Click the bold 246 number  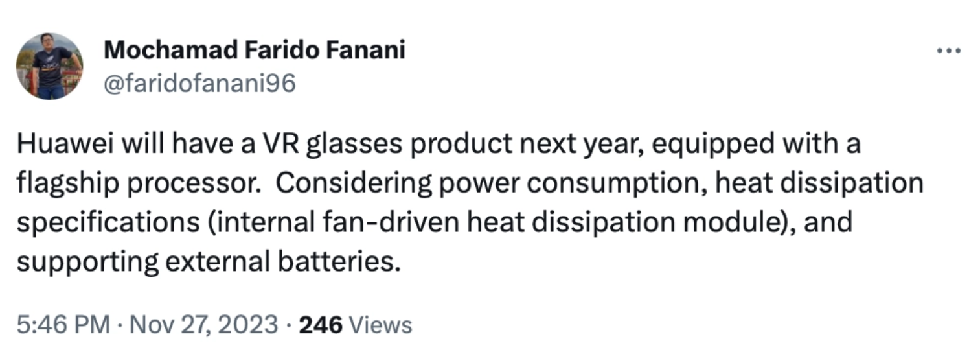click(x=320, y=324)
